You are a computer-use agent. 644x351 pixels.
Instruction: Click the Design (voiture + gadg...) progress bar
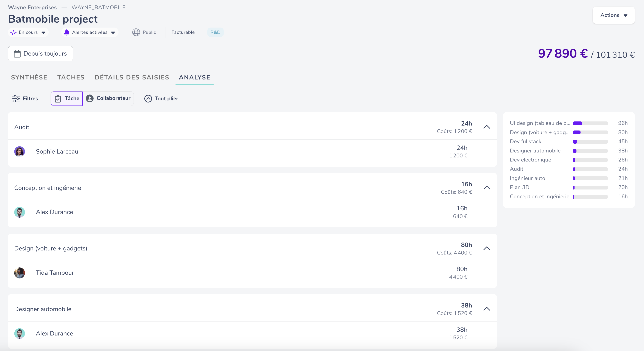590,132
